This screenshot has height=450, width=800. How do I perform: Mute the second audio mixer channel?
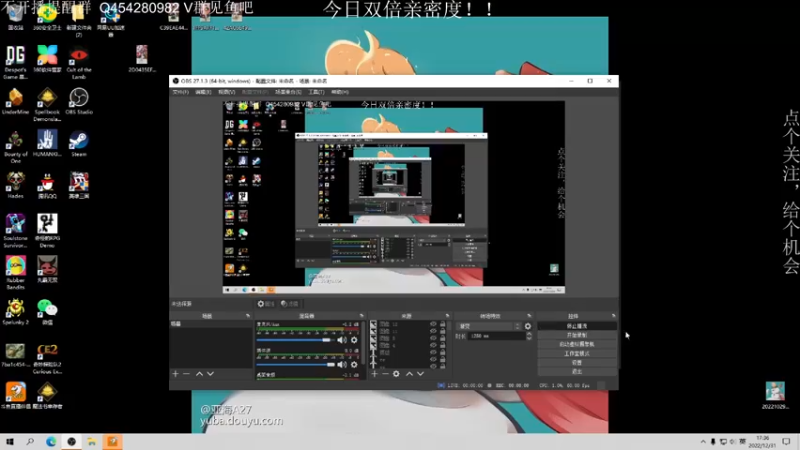[x=342, y=364]
